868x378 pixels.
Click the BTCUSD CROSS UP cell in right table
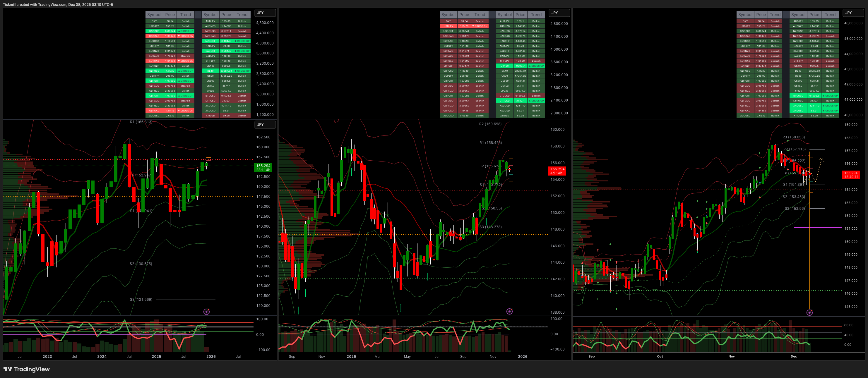click(830, 96)
